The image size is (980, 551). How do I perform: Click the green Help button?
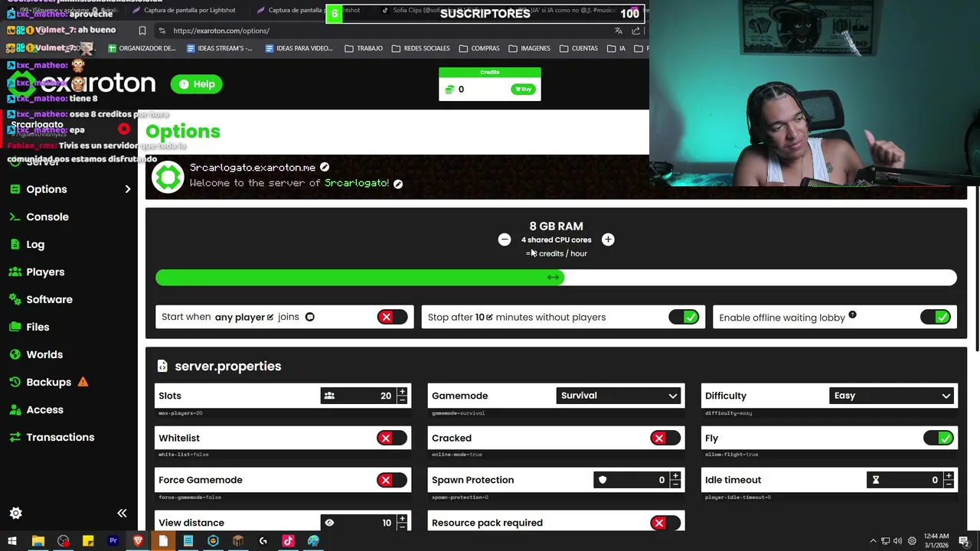[x=196, y=84]
